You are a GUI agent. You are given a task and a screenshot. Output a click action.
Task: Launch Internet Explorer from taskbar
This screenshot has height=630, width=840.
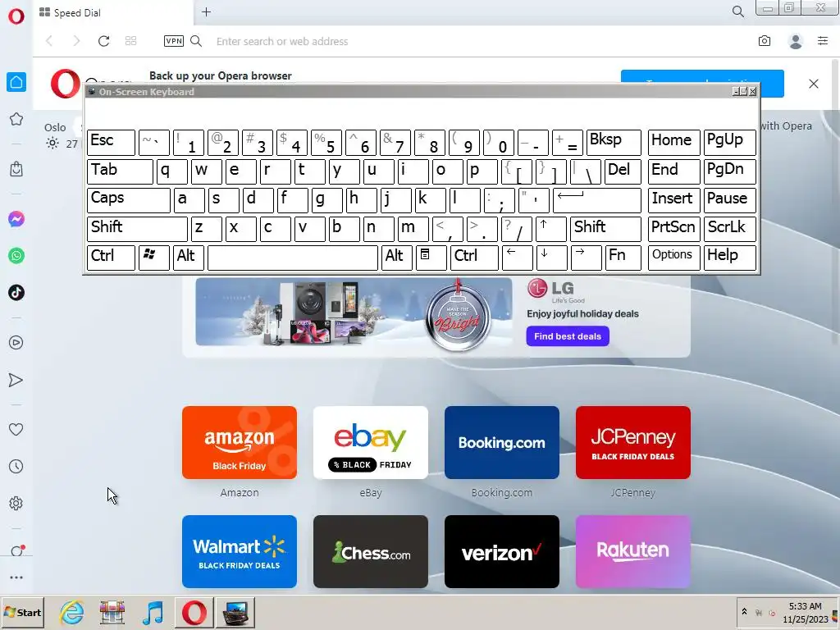(71, 613)
